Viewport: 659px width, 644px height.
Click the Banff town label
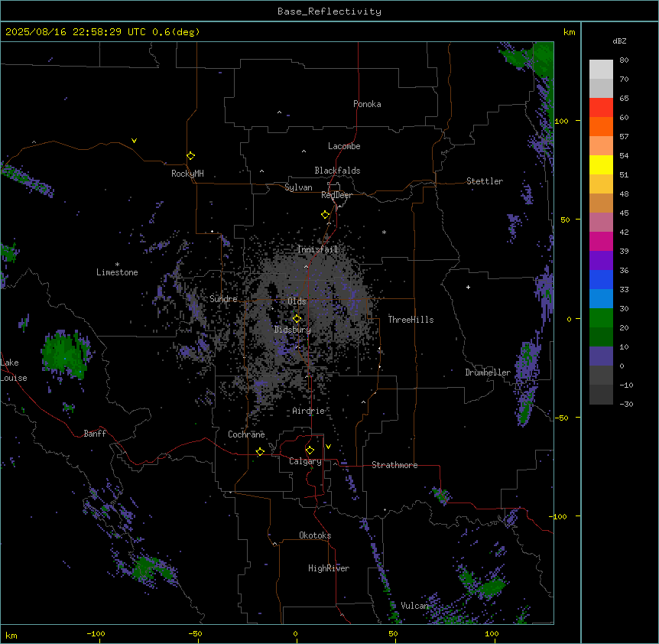(95, 433)
